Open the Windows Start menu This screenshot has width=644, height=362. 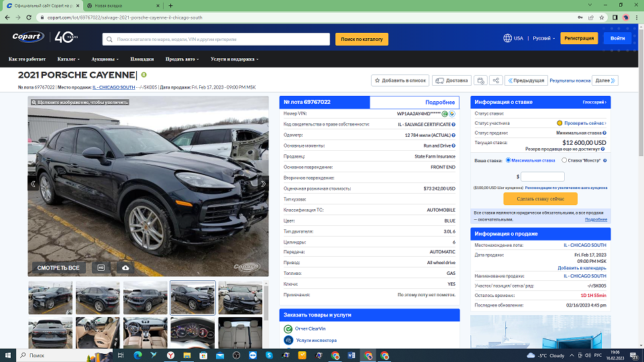pos(8,355)
